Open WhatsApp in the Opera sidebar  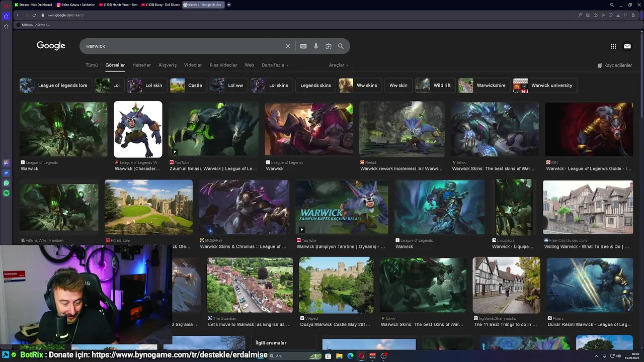(6, 183)
